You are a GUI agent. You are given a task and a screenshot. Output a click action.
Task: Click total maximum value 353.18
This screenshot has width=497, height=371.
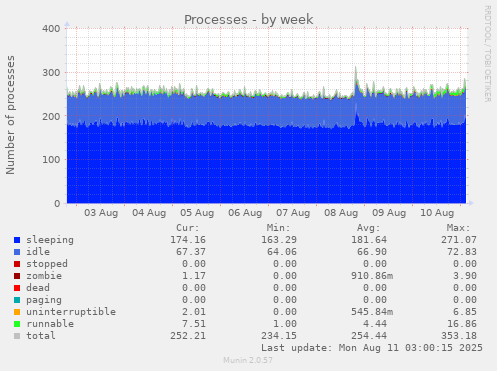click(459, 336)
